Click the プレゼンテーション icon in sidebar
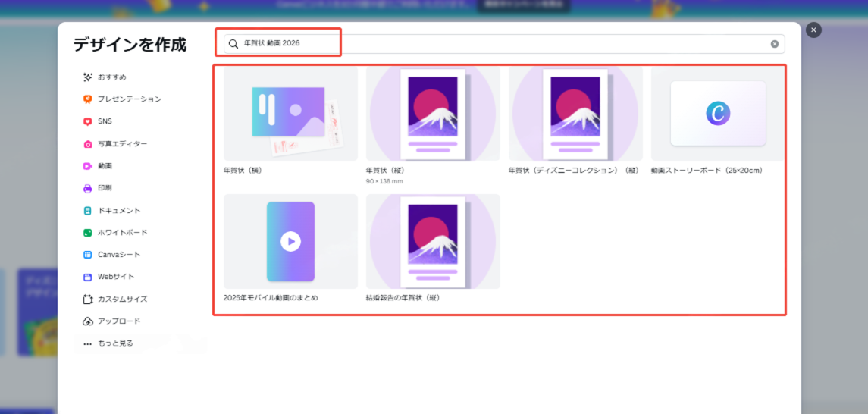 pos(87,99)
